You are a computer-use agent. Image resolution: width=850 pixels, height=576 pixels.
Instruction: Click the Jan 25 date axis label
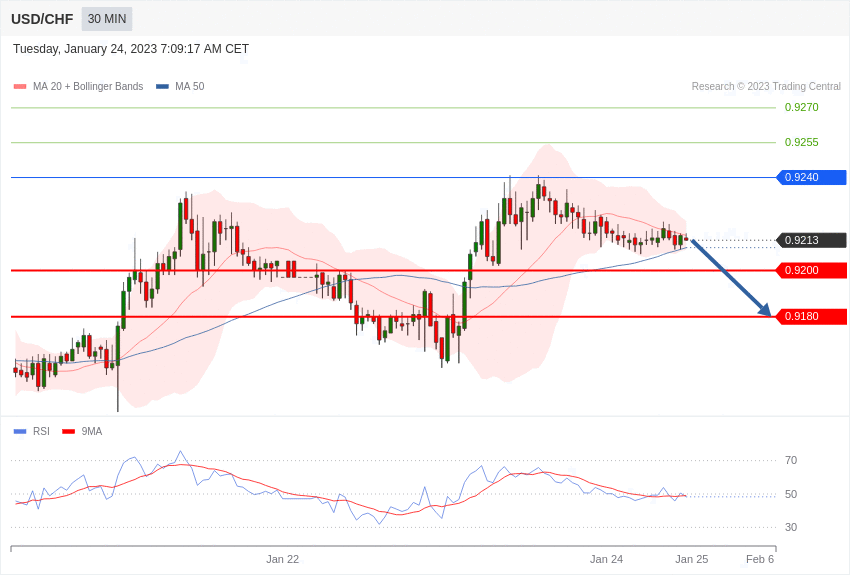click(x=691, y=559)
